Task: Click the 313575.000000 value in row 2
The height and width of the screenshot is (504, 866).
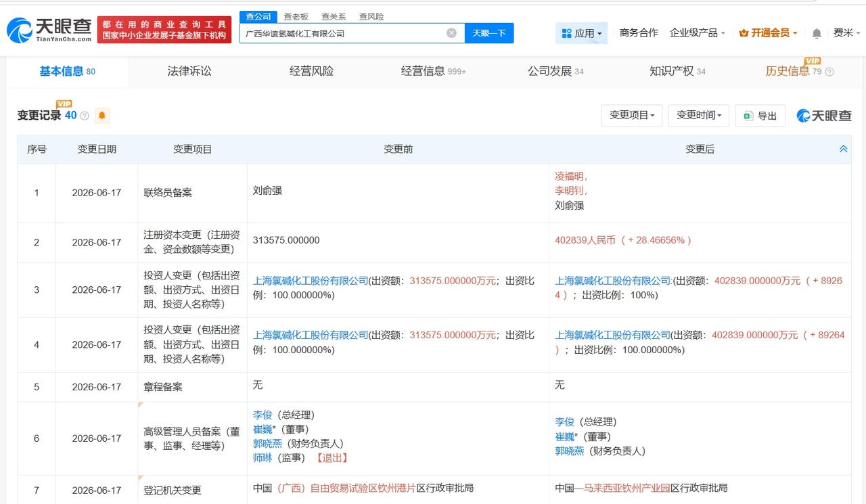Action: click(286, 240)
